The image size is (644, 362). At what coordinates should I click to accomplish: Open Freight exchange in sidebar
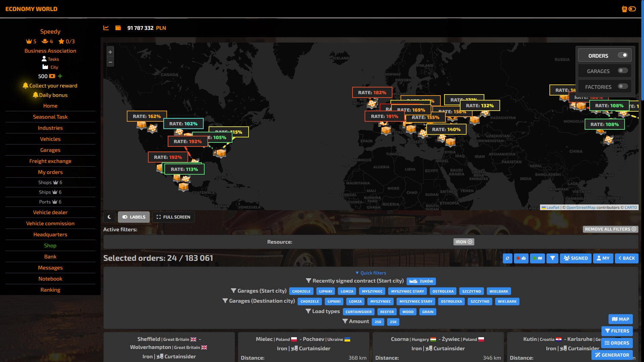[50, 161]
